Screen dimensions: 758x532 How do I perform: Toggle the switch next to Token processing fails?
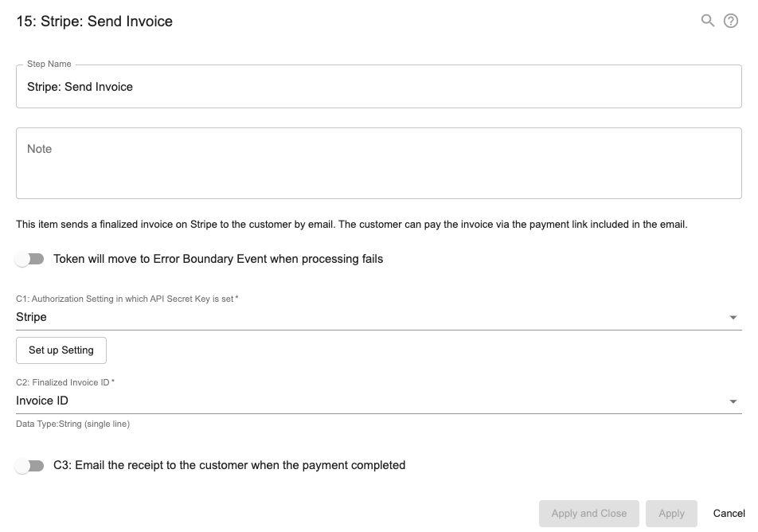tap(30, 259)
